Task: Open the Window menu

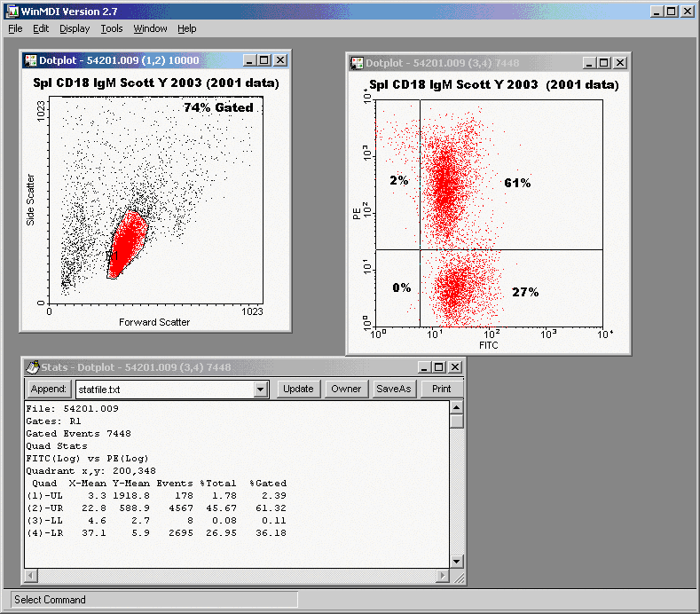Action: tap(150, 28)
